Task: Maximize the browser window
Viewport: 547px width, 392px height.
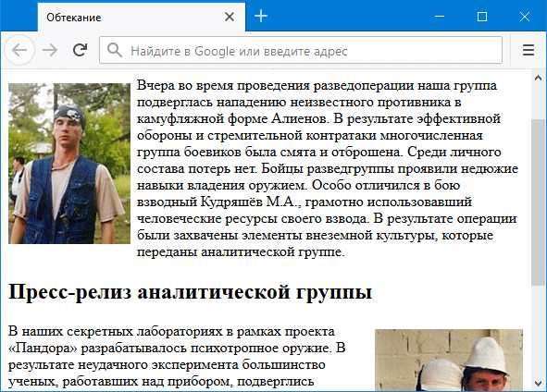Action: [482, 17]
